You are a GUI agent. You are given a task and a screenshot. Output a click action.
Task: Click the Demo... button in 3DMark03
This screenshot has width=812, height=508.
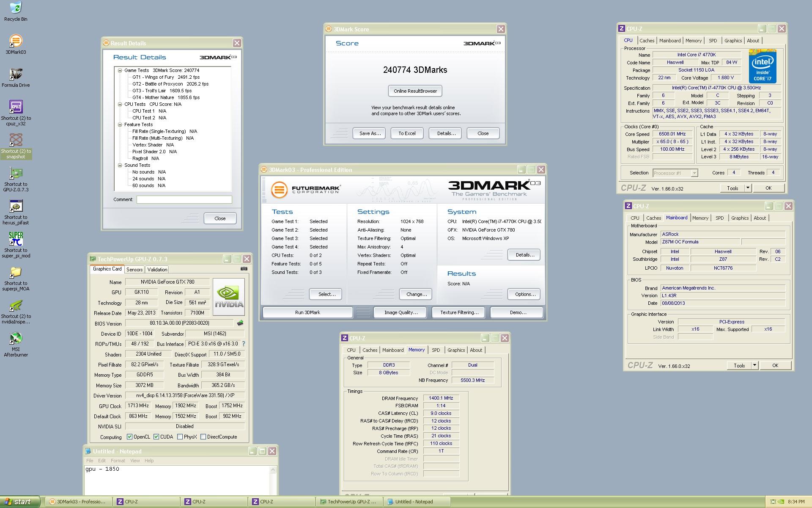(518, 312)
